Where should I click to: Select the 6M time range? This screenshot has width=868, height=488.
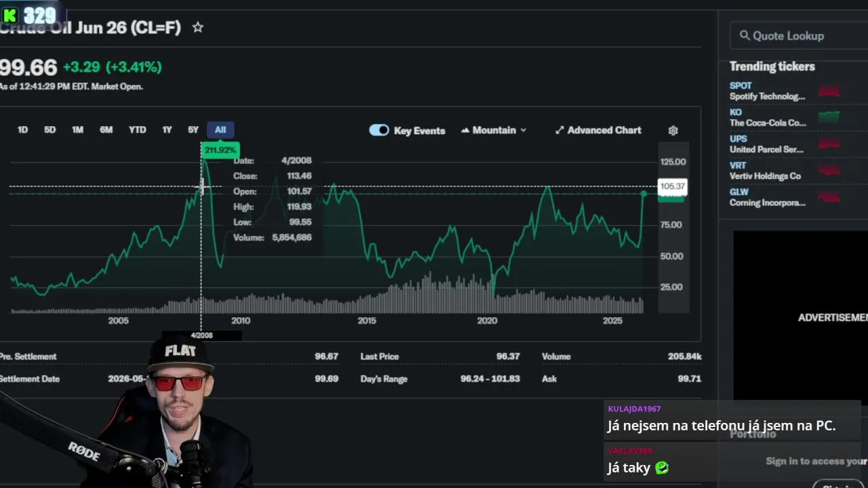[x=106, y=129]
